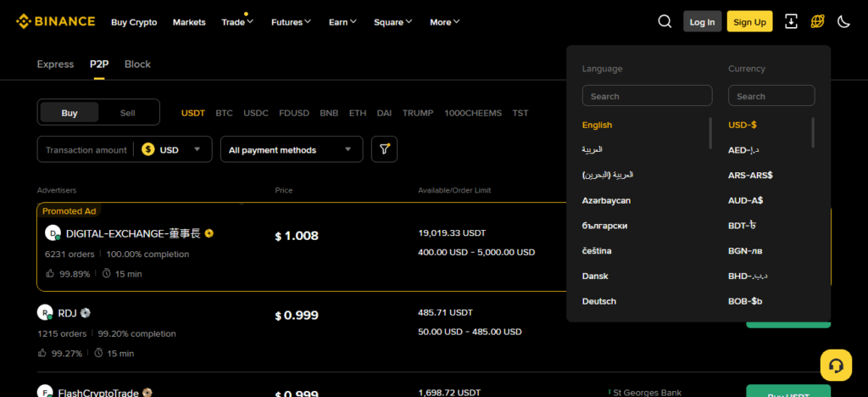Open FlashCryptoTrade advertiser link

pyautogui.click(x=98, y=393)
